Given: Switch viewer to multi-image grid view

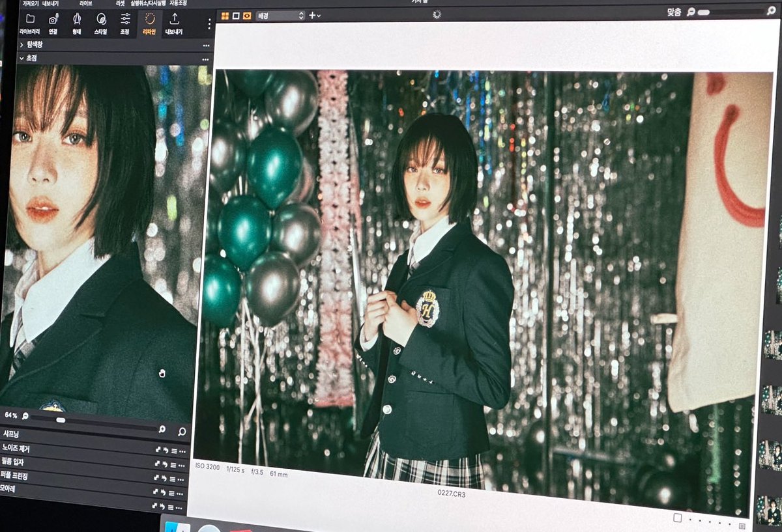Looking at the screenshot, I should 225,16.
